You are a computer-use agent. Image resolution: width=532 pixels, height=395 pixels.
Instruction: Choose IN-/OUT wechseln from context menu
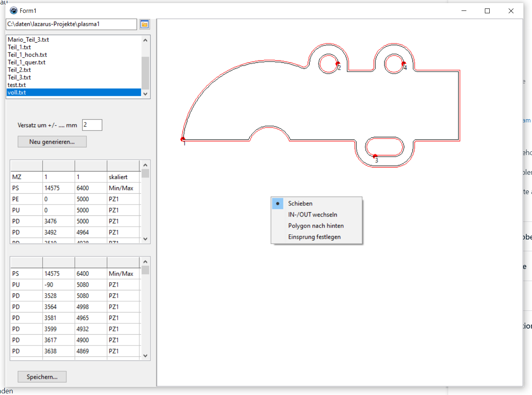pos(317,215)
